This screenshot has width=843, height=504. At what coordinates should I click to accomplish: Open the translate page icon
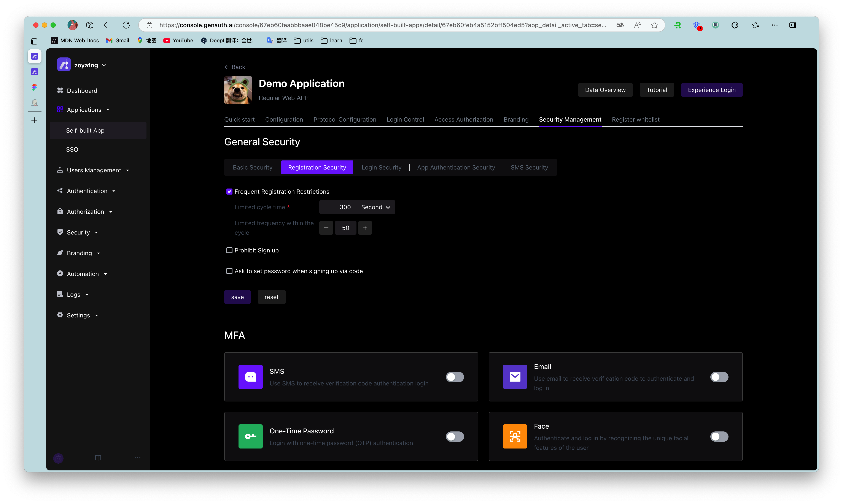click(620, 25)
